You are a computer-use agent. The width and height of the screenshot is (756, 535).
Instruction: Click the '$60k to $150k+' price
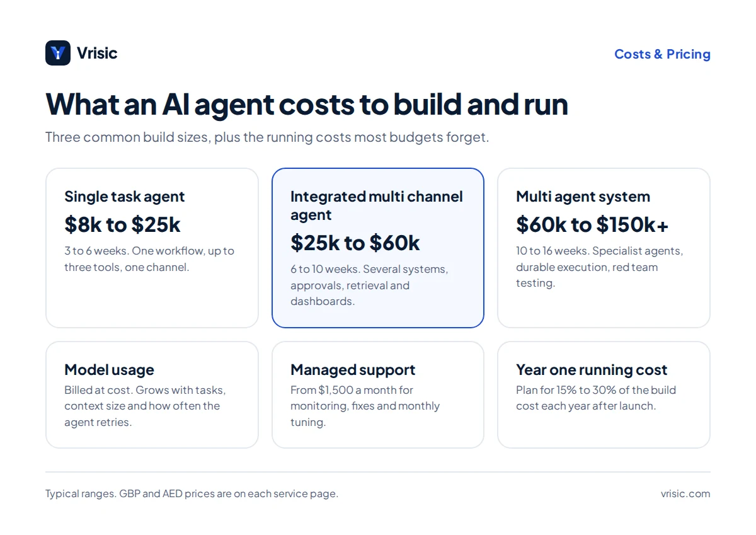point(592,224)
